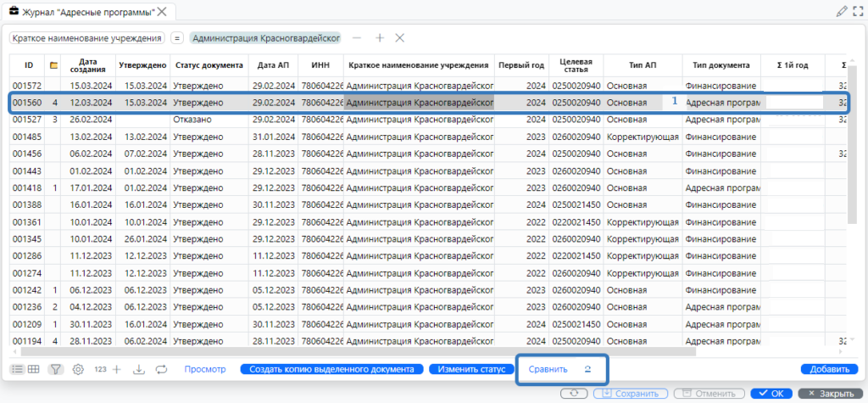Switch to list view icon
Viewport: 868px width, 403px height.
click(x=17, y=370)
